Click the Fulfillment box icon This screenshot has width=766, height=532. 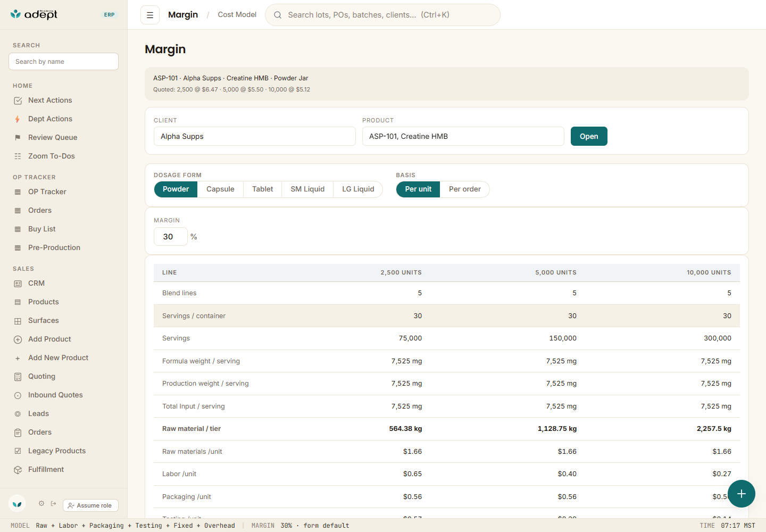point(18,470)
